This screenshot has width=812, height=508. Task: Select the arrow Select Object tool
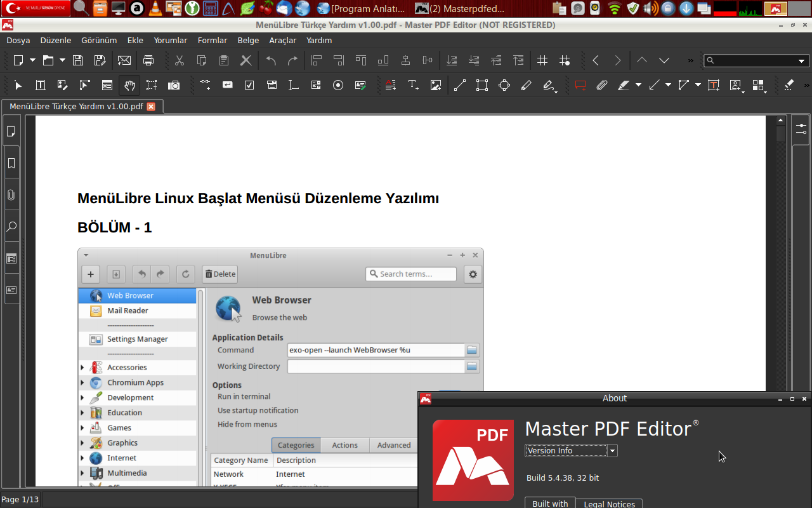(18, 85)
